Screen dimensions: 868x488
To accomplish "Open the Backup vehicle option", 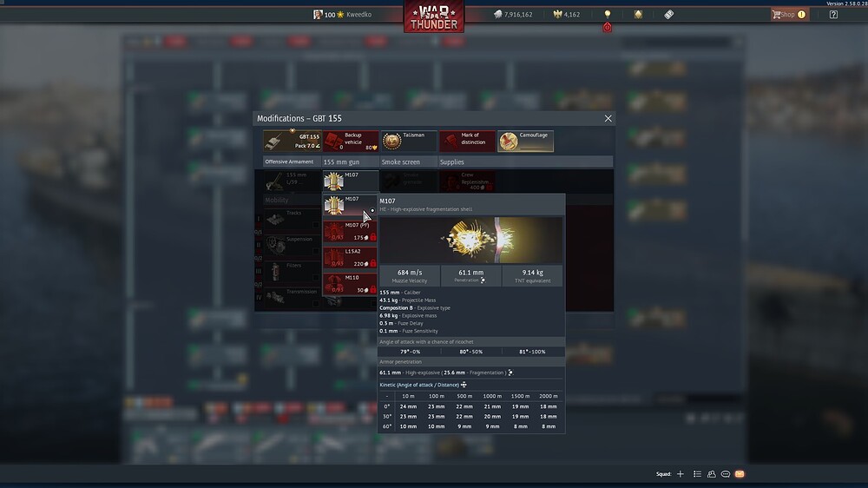I will coord(351,141).
